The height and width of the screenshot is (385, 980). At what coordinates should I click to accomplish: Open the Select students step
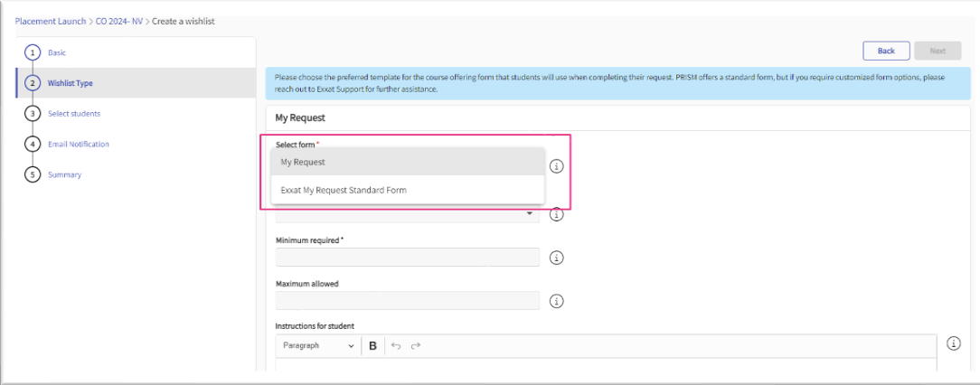click(73, 113)
